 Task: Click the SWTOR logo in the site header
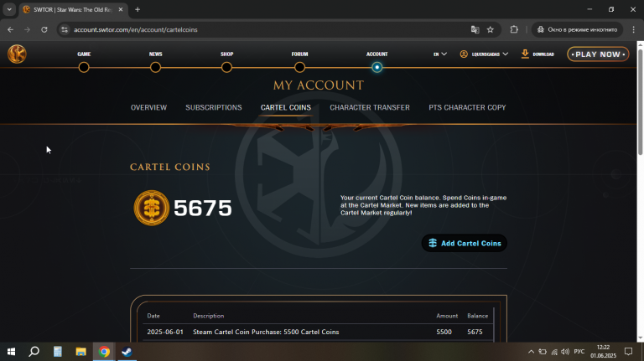[x=17, y=54]
